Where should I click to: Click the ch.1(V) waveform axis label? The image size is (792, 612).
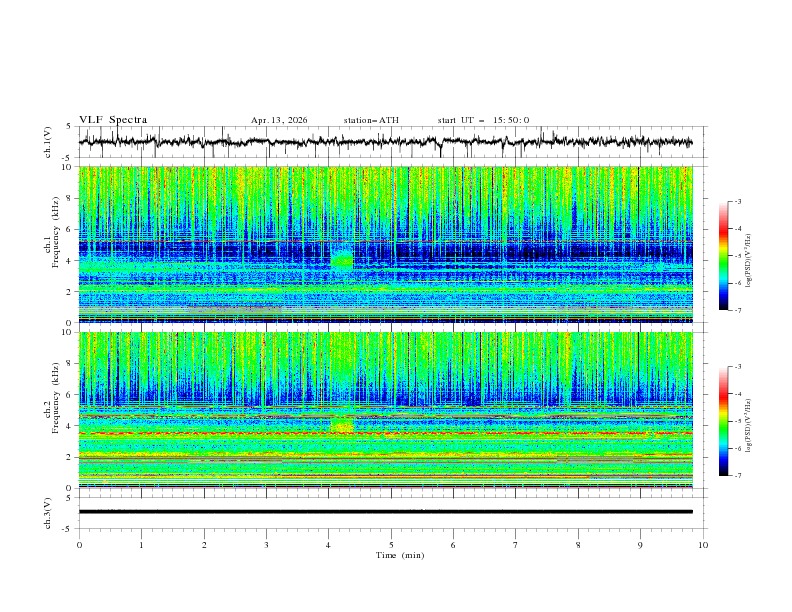tap(48, 142)
